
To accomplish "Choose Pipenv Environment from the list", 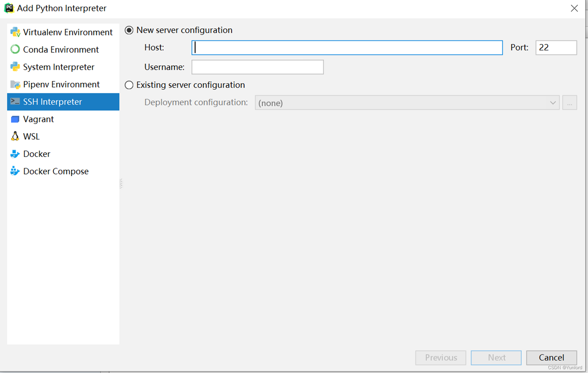I will point(63,84).
